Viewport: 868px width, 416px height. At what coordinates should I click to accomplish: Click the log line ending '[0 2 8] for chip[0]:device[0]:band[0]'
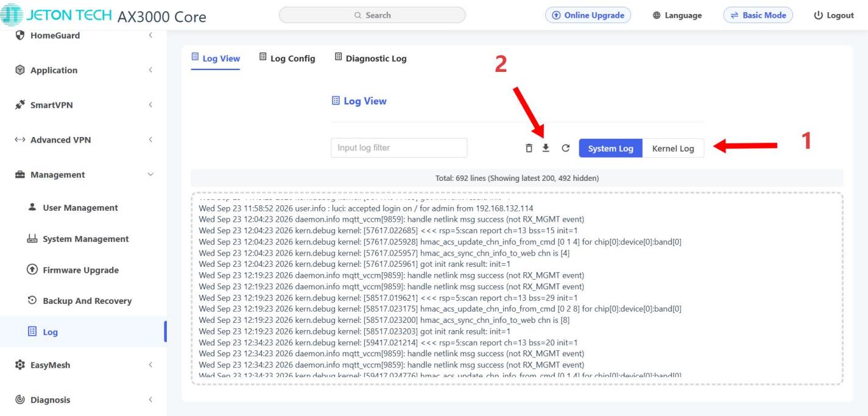[440, 309]
